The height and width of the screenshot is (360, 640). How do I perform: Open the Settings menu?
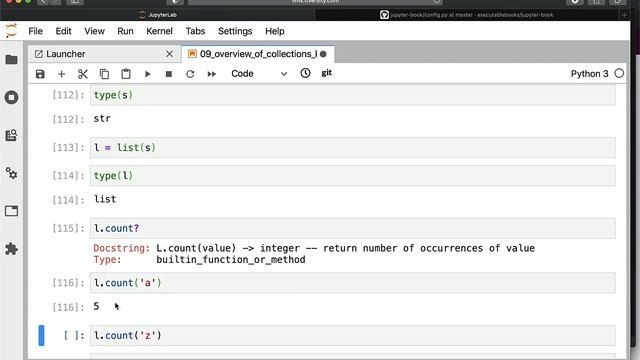[x=235, y=31]
